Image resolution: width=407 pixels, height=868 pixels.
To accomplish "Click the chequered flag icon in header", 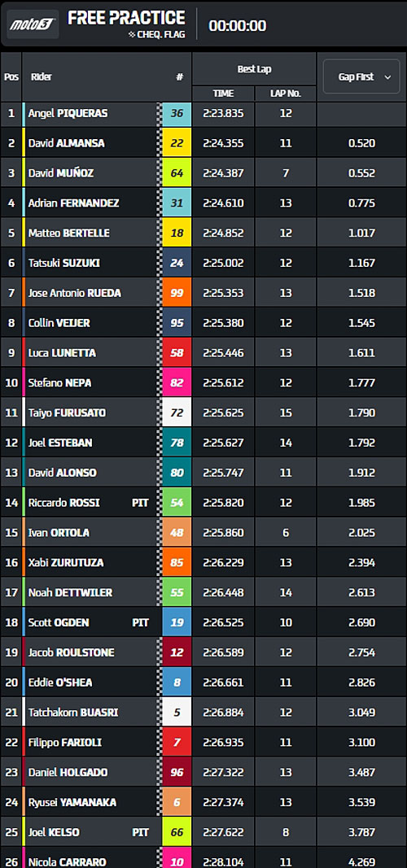I will [x=131, y=35].
